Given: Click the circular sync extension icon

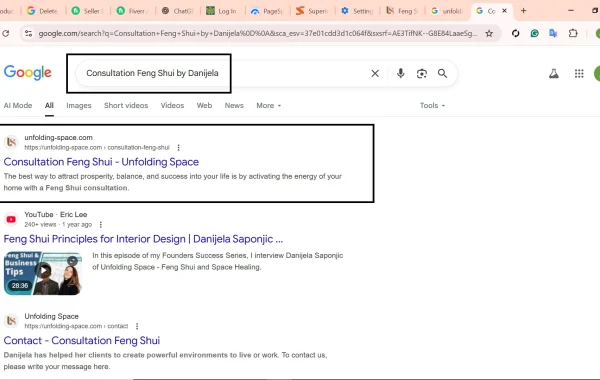Looking at the screenshot, I should coord(515,33).
